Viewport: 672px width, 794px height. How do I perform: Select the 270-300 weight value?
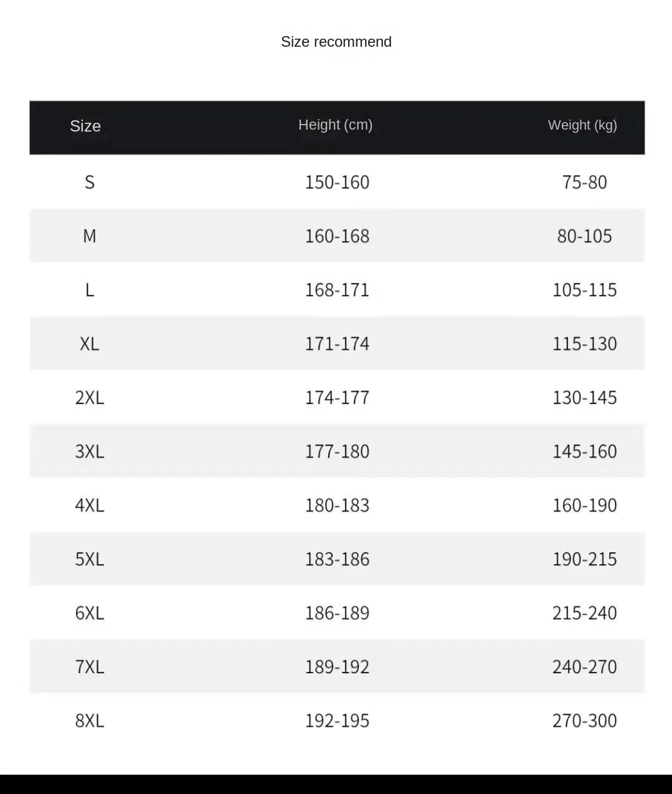(x=584, y=720)
